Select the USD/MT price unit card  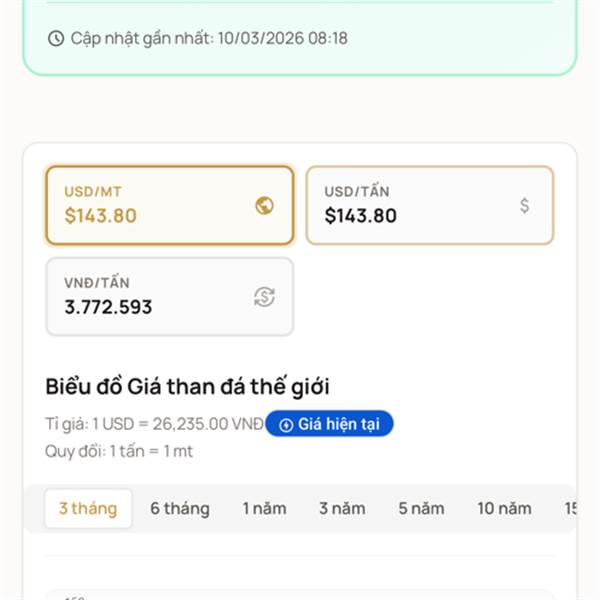pos(170,205)
